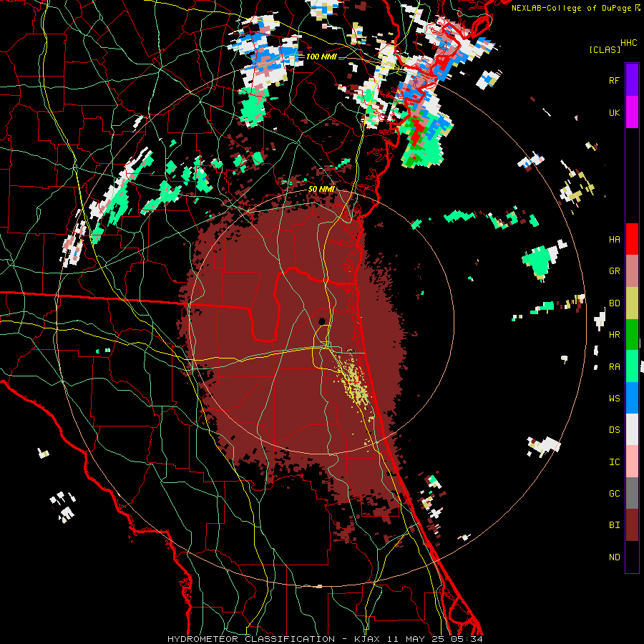
Task: Click the GC legend label
Action: pyautogui.click(x=614, y=493)
